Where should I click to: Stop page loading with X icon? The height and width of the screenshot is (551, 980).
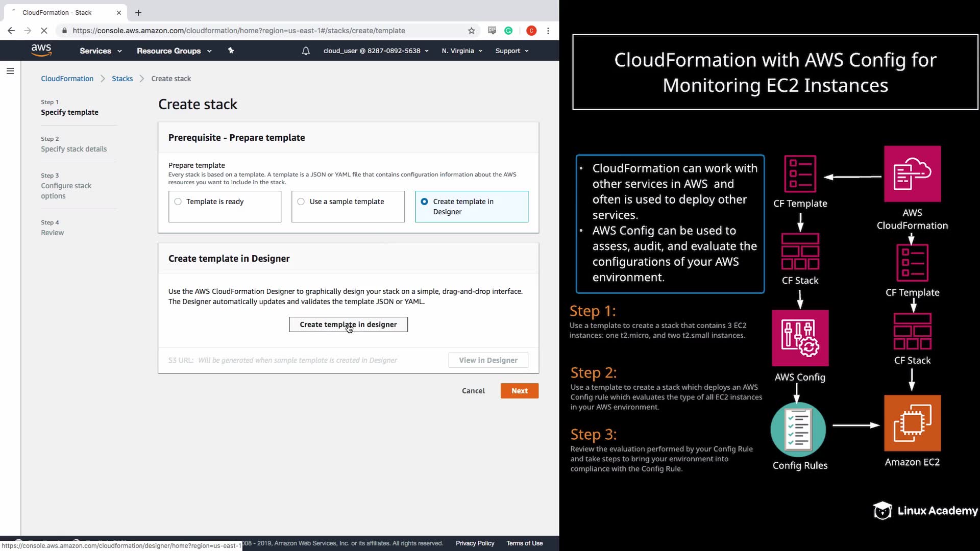44,31
